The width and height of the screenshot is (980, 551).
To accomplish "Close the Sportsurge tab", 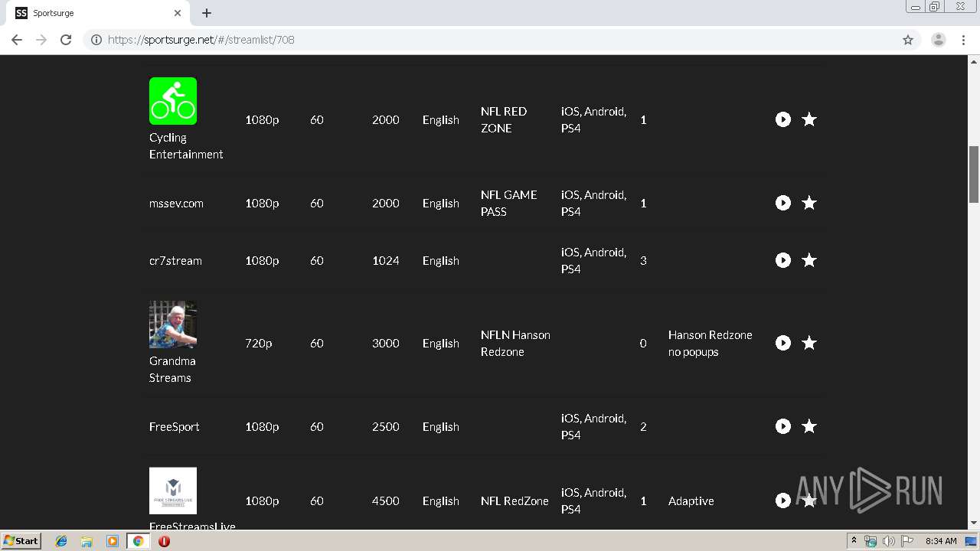I will 178,13.
